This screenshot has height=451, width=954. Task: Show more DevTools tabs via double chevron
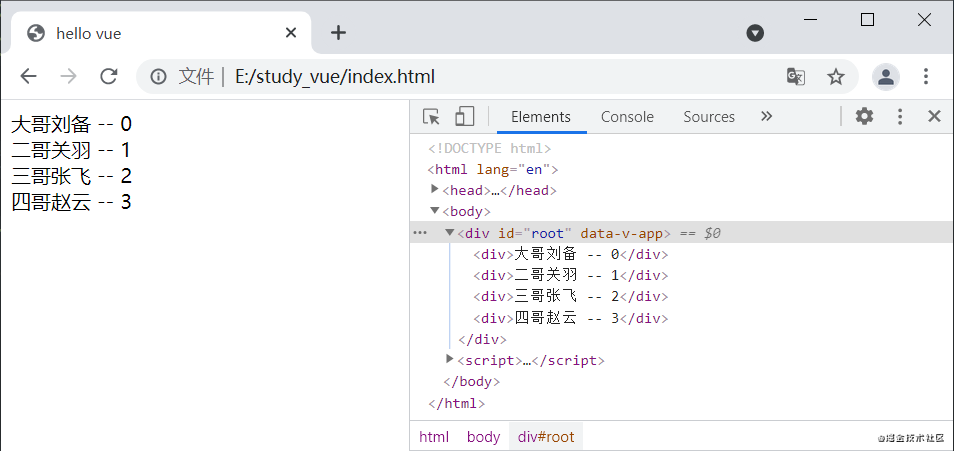tap(767, 116)
